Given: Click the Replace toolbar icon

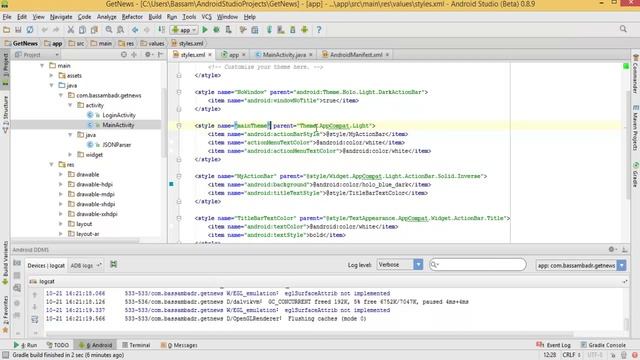Looking at the screenshot, I should (120, 30).
